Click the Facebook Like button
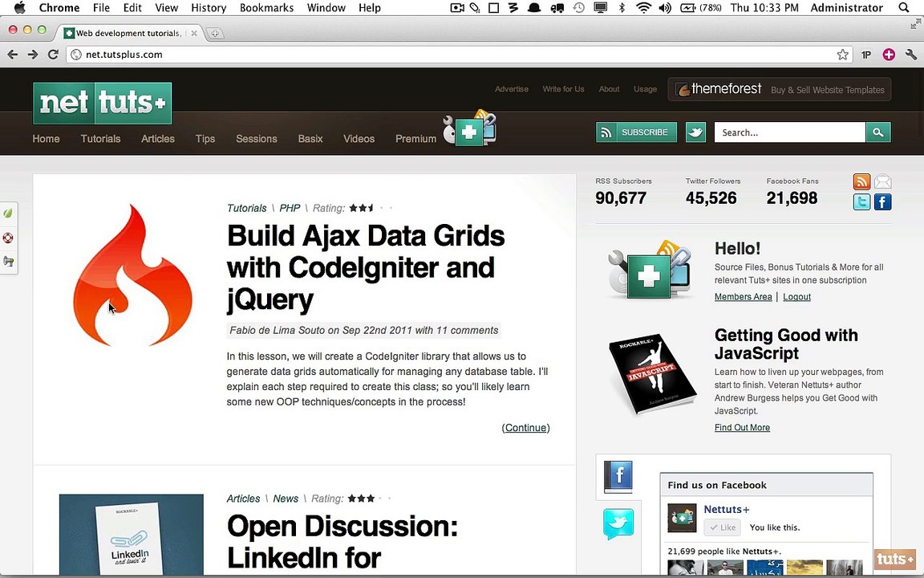924x578 pixels. (x=722, y=527)
